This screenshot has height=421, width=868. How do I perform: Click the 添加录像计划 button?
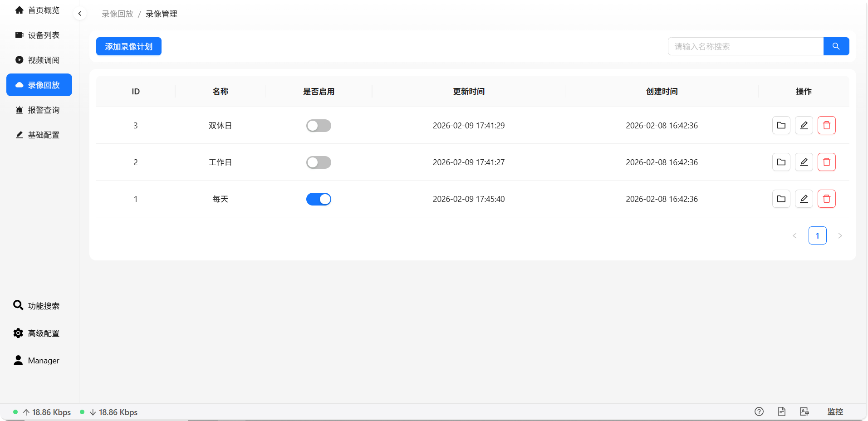(x=128, y=46)
